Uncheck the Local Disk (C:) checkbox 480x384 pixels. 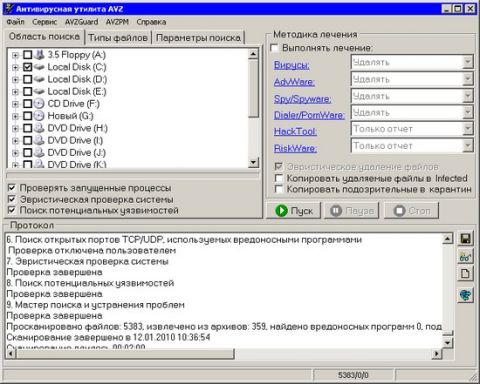click(x=27, y=67)
